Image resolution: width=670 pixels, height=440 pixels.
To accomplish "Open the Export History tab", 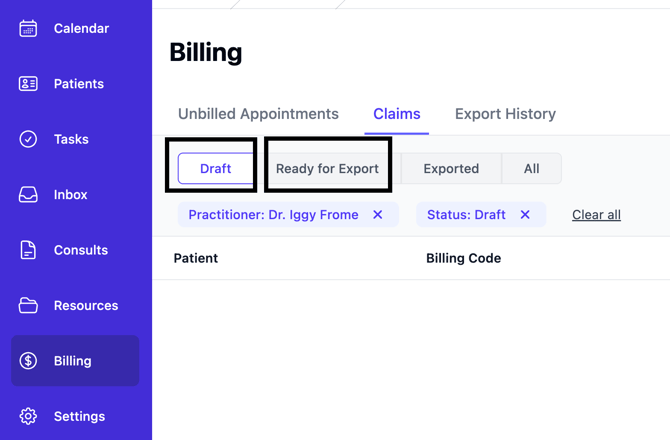I will pos(505,114).
